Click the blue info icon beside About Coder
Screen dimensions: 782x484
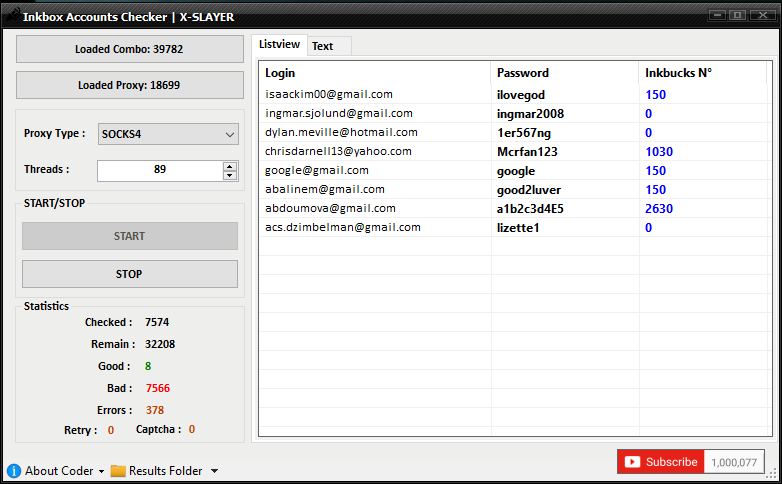click(14, 471)
